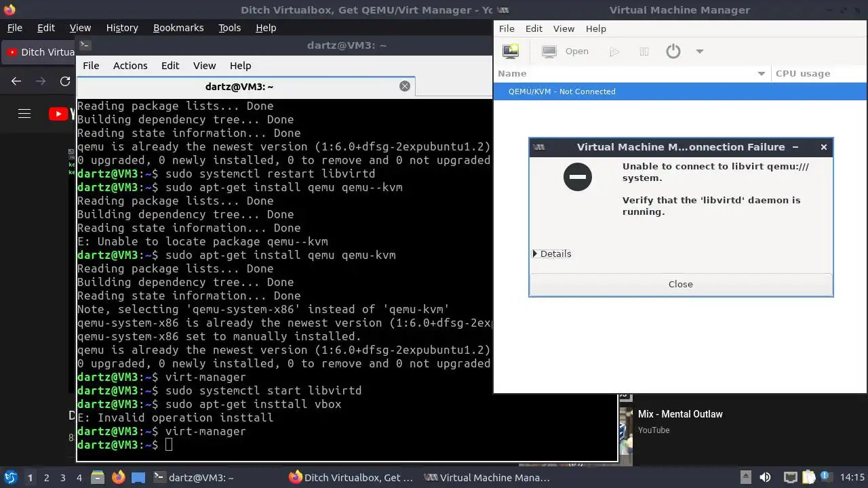Switch to workspace 1

coord(30,478)
